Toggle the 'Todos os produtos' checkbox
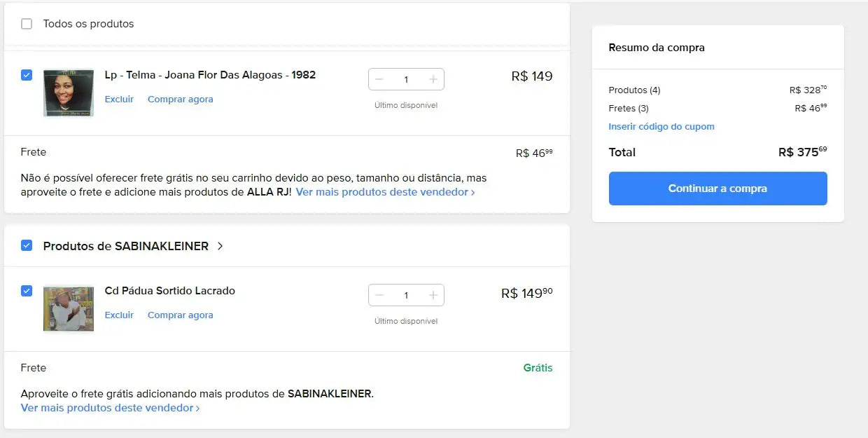The width and height of the screenshot is (868, 438). pos(27,24)
